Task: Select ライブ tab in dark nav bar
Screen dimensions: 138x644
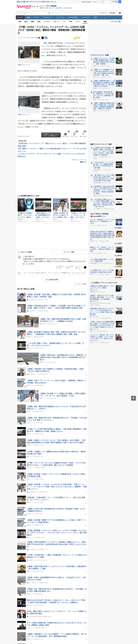Action: pos(37,17)
